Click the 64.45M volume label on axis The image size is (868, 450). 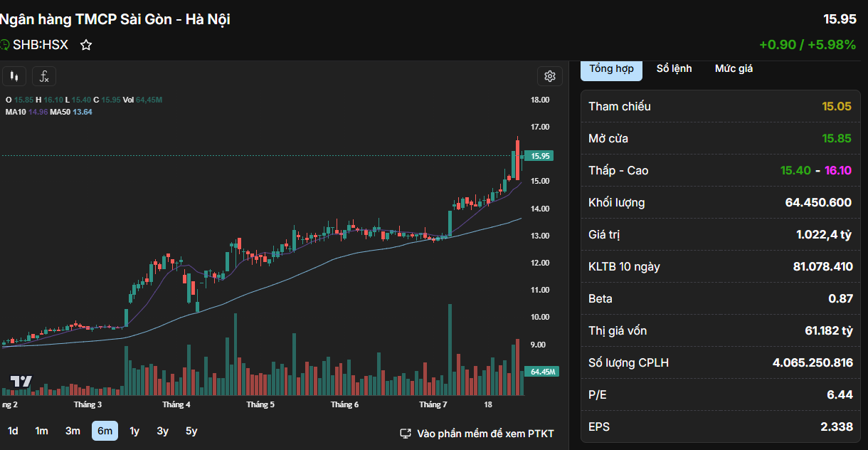[542, 372]
